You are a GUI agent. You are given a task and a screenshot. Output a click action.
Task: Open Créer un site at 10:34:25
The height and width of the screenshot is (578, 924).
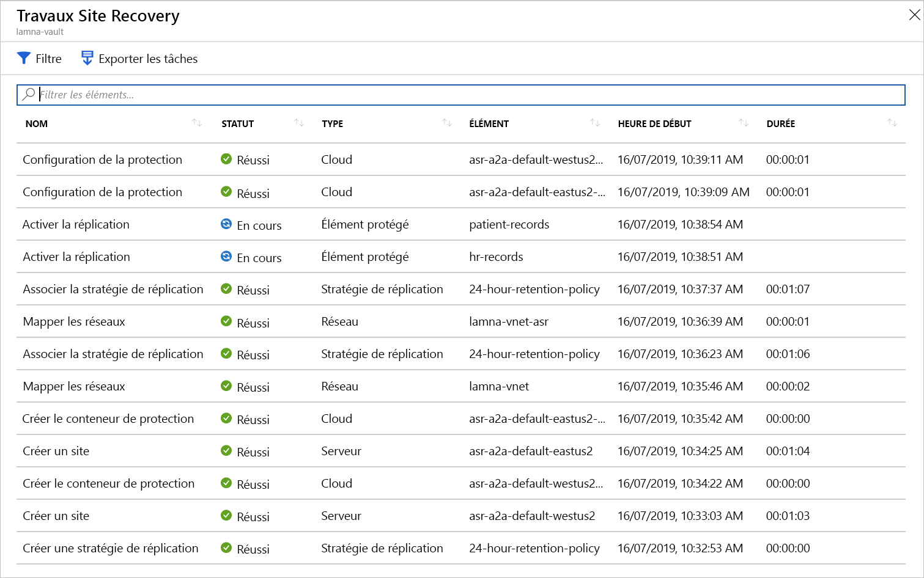56,451
